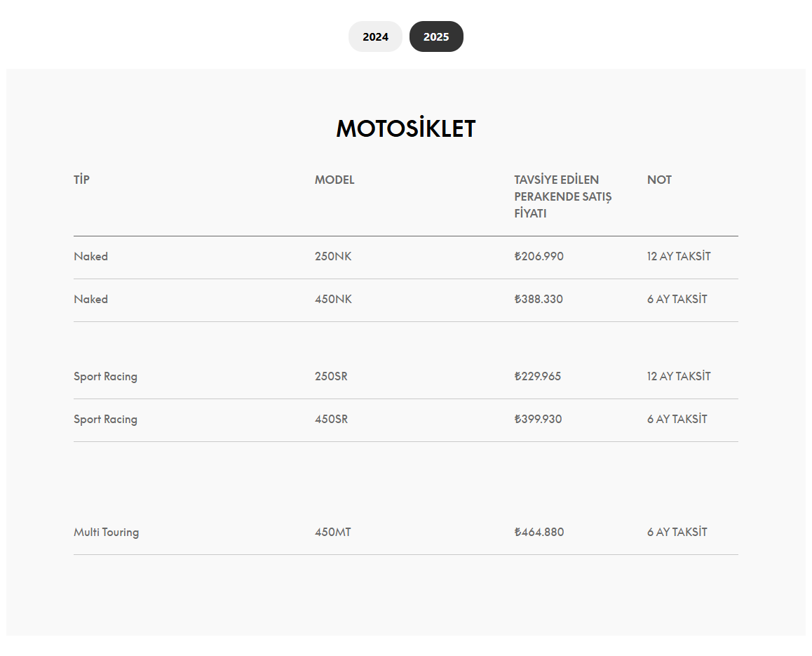The height and width of the screenshot is (656, 812).
Task: Click 6 AY TAKSİT note for 450SR
Action: 677,419
